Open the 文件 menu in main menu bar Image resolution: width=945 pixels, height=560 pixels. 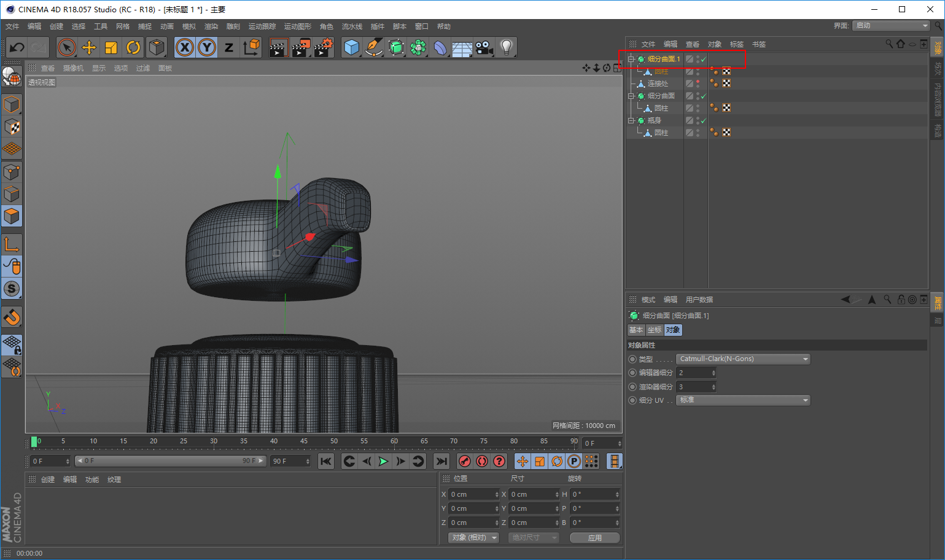tap(12, 26)
